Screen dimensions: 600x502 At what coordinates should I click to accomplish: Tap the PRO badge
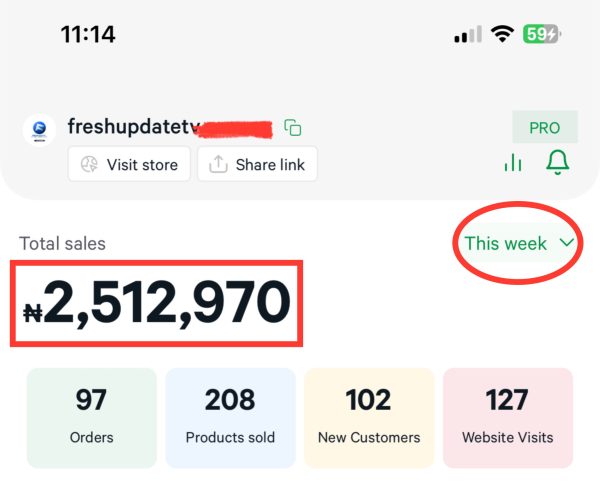pos(545,128)
